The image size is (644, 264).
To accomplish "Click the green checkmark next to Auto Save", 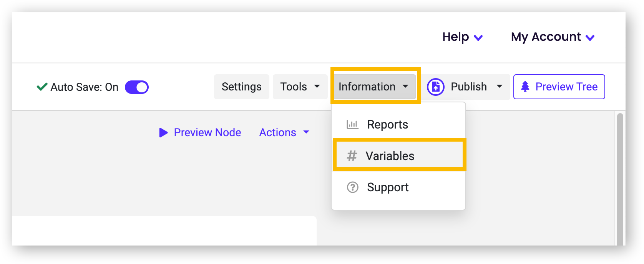I will (x=41, y=87).
